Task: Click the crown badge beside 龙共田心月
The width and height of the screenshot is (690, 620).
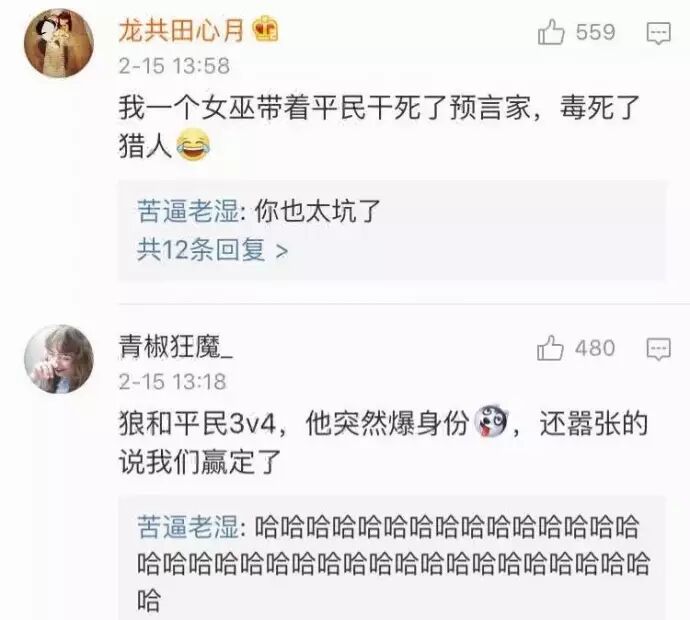Action: pos(266,29)
